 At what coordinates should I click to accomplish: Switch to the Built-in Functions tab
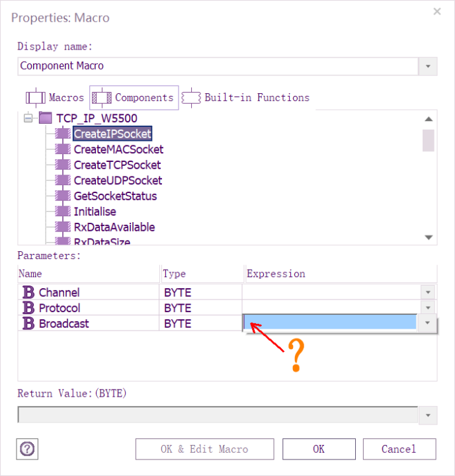pos(246,98)
